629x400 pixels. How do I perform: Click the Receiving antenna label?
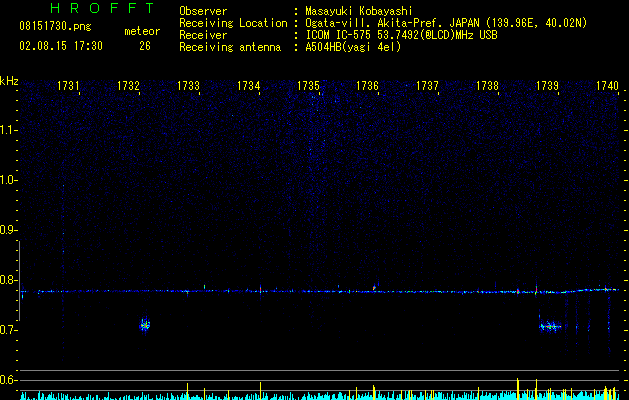[x=230, y=47]
